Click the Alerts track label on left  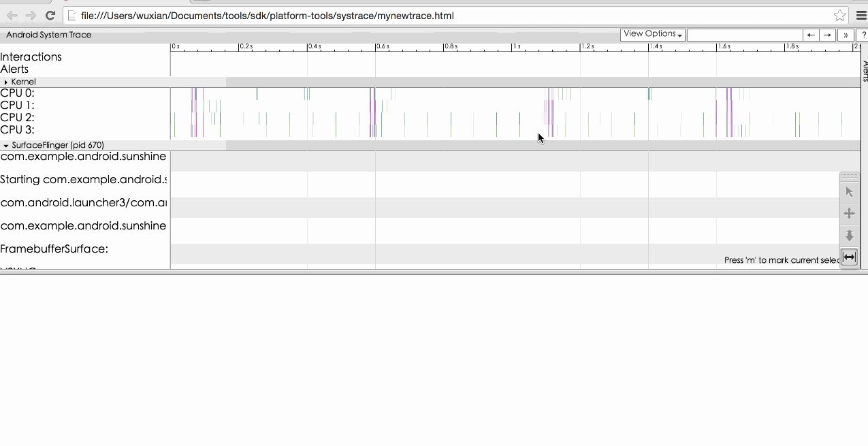click(14, 69)
